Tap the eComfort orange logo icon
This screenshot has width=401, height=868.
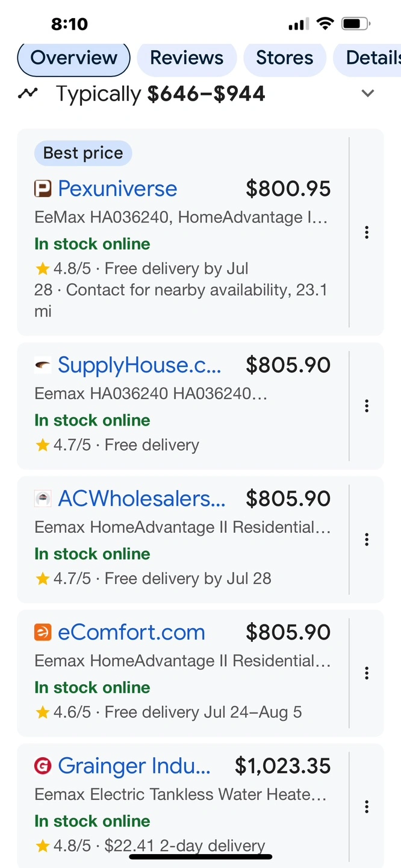(43, 632)
